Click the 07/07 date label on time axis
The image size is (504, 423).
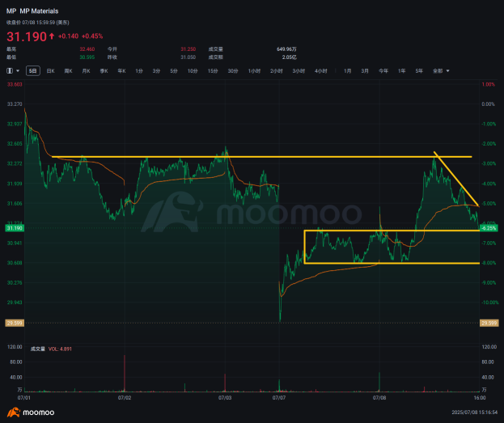[279, 398]
